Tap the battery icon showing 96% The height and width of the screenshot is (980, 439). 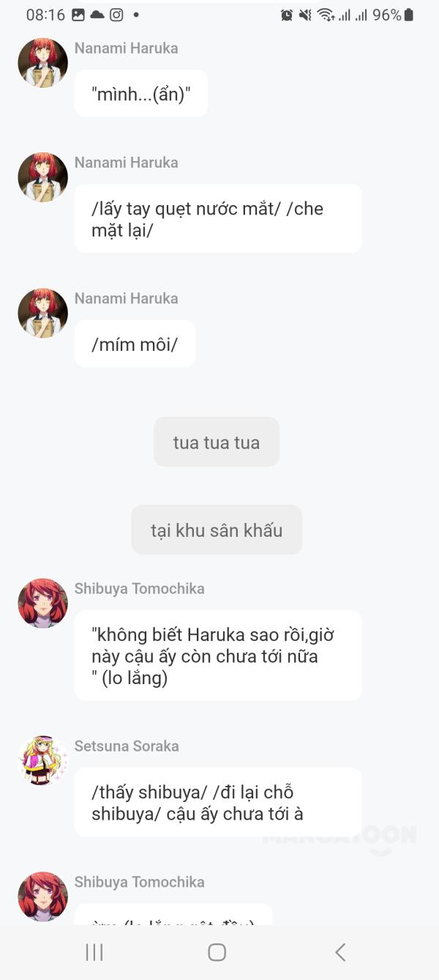[x=408, y=15]
